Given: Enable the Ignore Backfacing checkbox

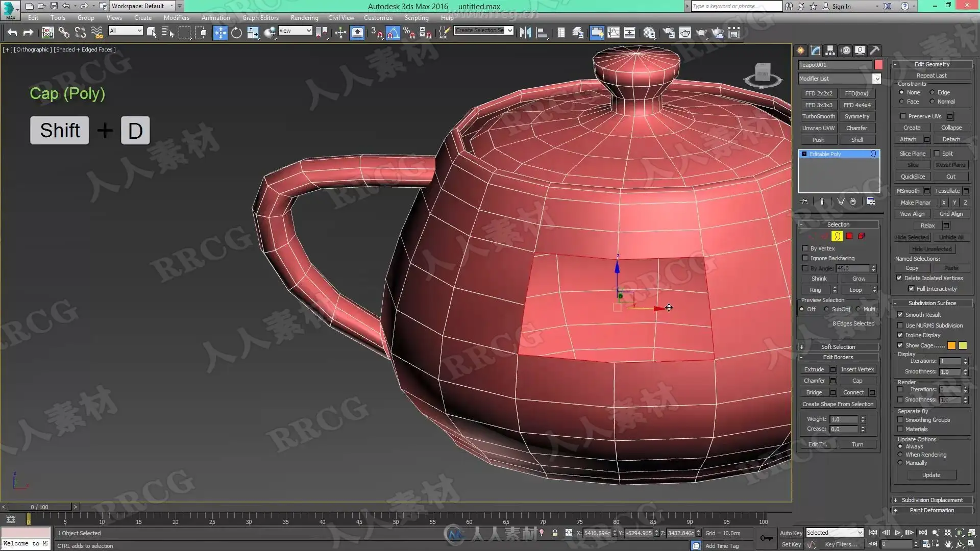Looking at the screenshot, I should pyautogui.click(x=805, y=258).
